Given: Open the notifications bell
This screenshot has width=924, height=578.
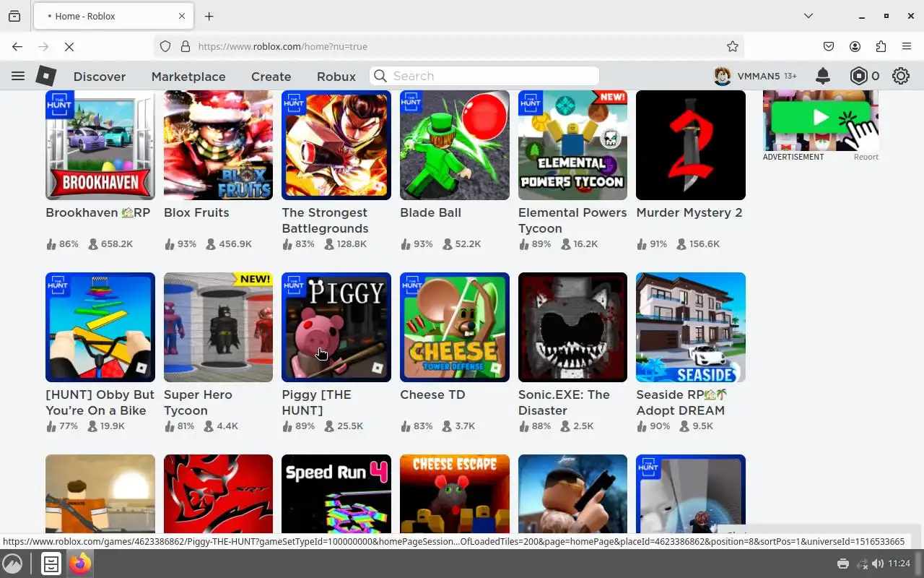Looking at the screenshot, I should point(822,76).
